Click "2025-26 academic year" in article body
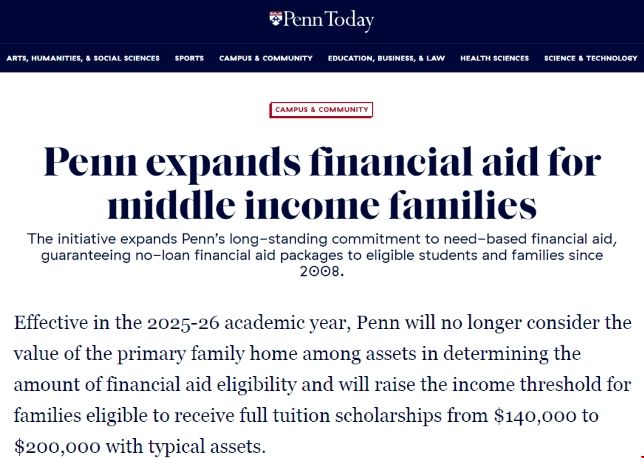 pyautogui.click(x=241, y=324)
